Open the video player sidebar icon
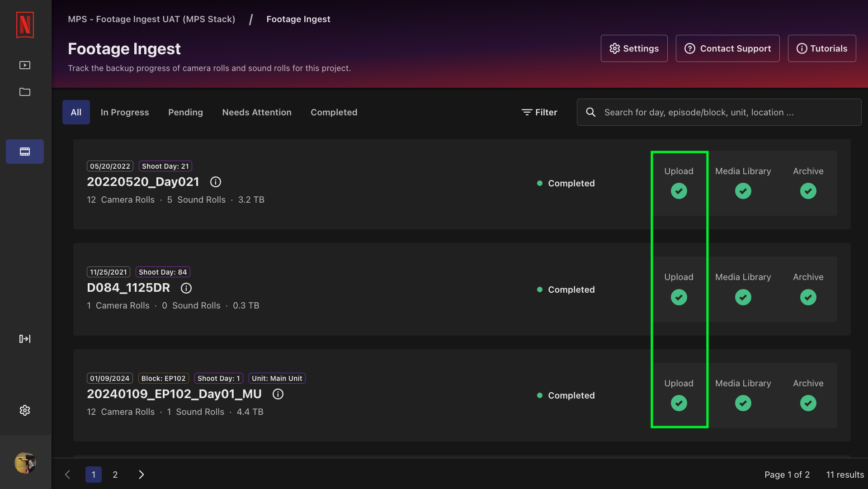868x489 pixels. (x=25, y=65)
